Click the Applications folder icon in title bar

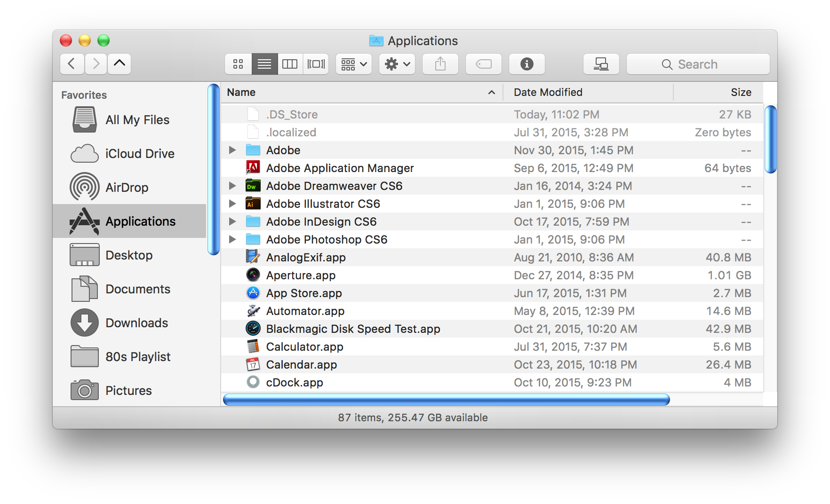click(376, 40)
